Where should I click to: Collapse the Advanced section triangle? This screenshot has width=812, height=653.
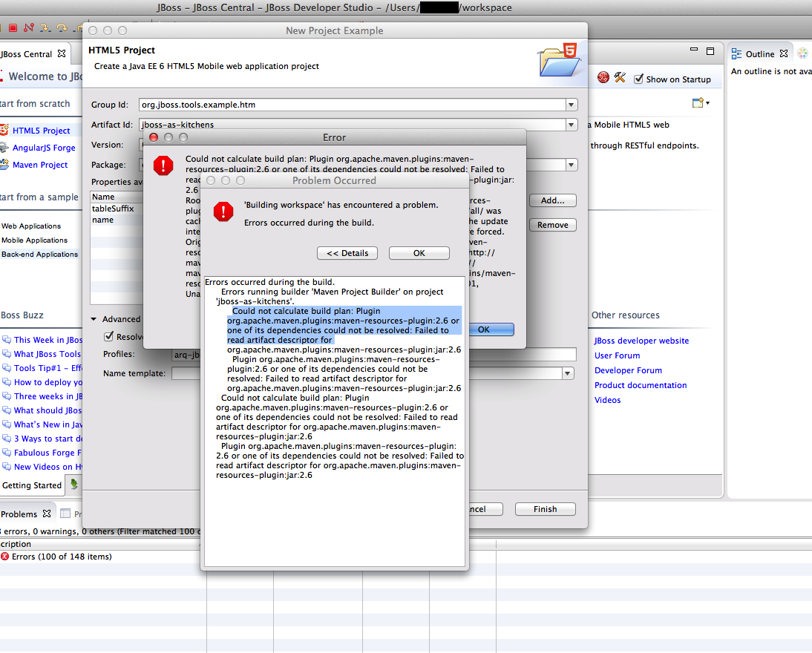point(94,319)
